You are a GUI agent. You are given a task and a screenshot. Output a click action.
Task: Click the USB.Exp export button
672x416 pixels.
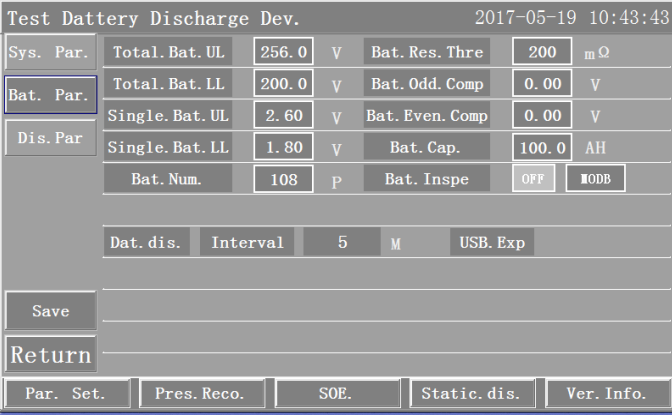[491, 242]
